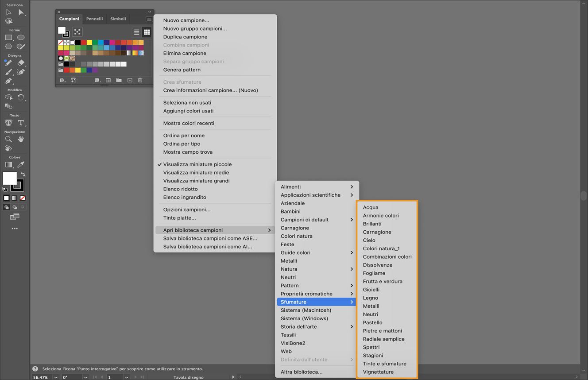
Task: Click the question mark help icon
Action: point(35,368)
